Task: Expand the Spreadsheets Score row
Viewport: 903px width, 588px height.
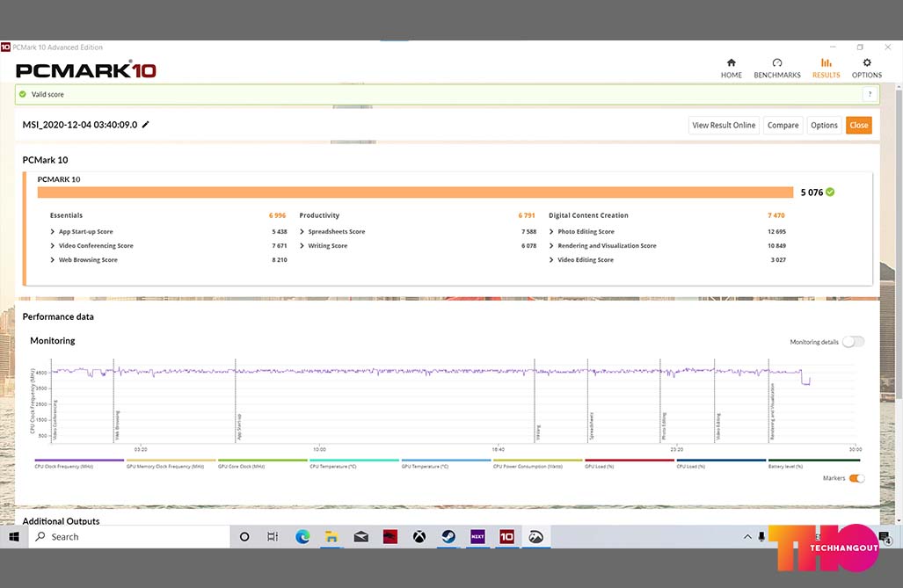Action: [302, 231]
